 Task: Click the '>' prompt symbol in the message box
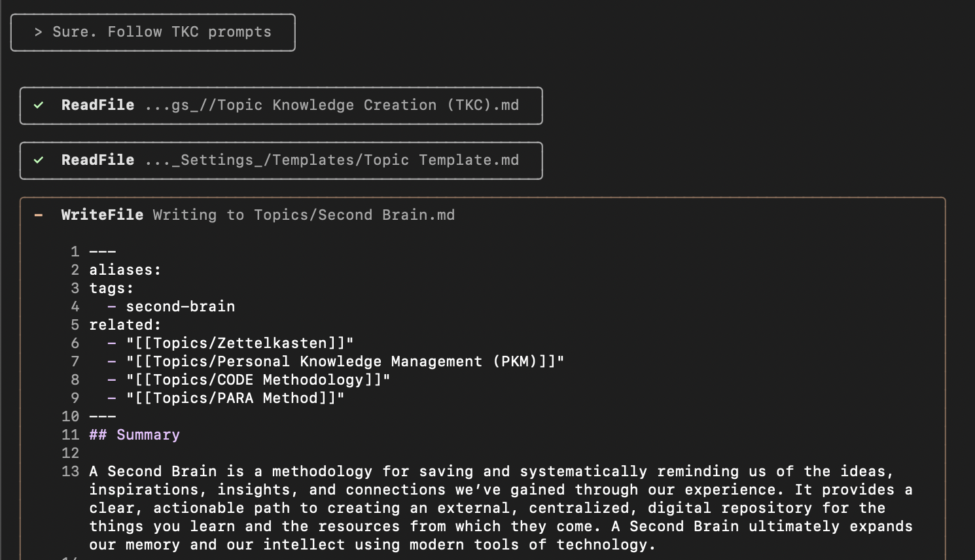tap(39, 32)
